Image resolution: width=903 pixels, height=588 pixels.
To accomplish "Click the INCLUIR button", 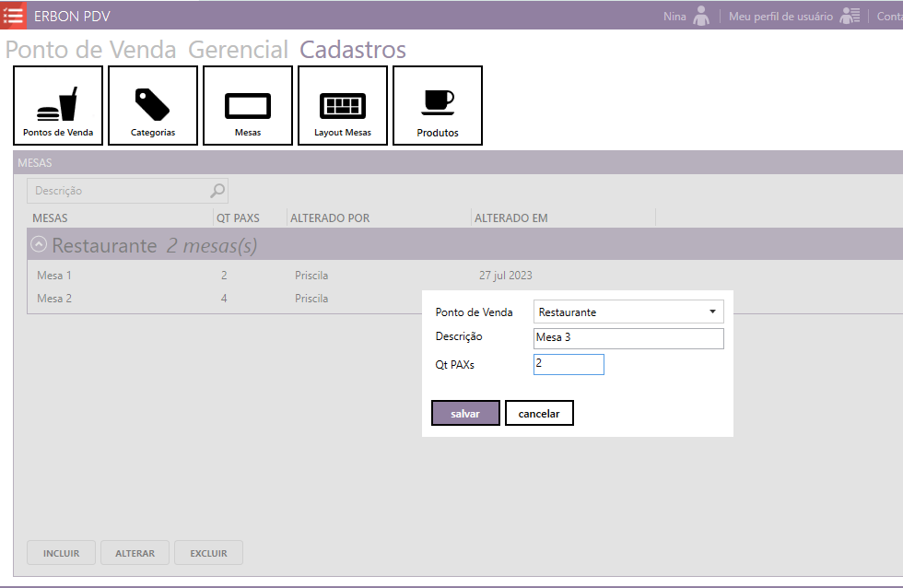I will [61, 553].
